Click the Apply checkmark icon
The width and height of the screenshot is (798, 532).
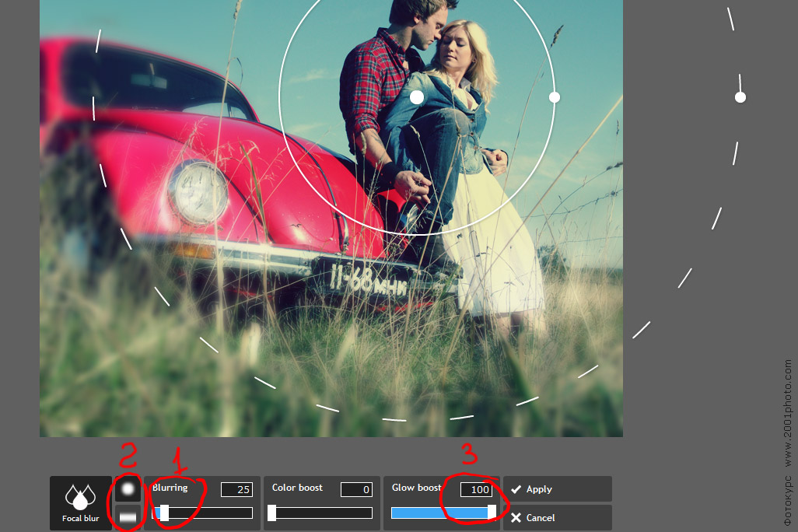[x=516, y=489]
